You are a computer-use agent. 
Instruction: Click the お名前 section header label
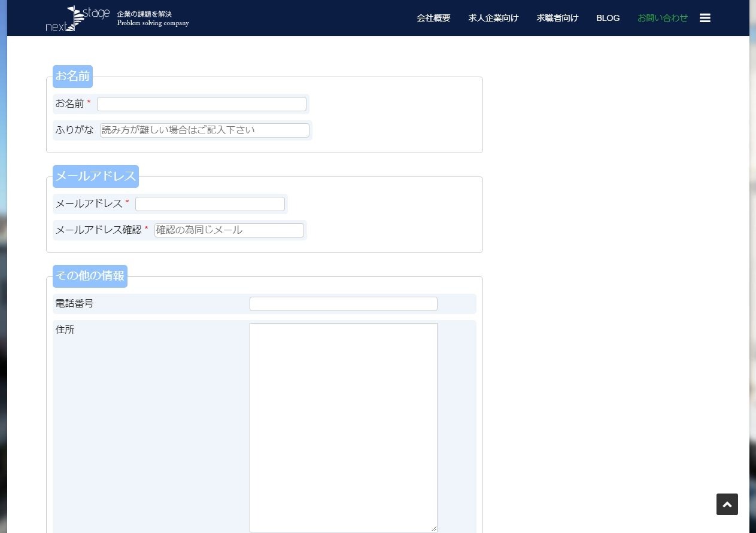pos(72,76)
